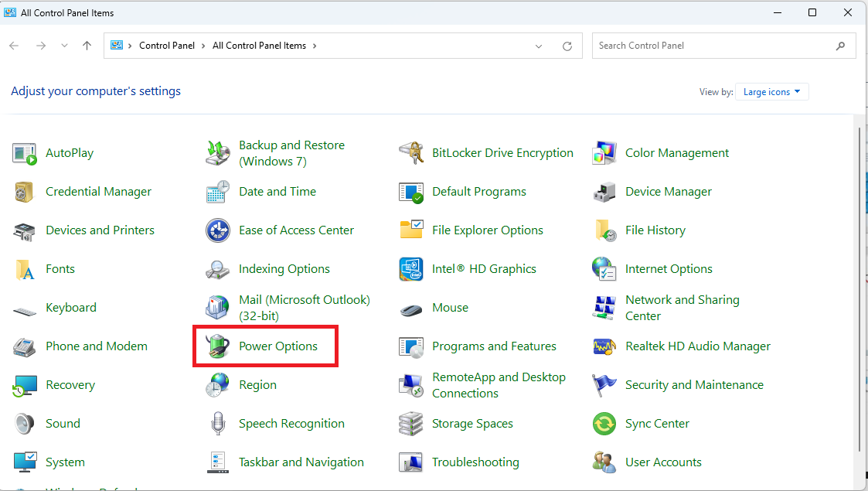Open the Troubleshooting link
This screenshot has width=868, height=491.
tap(475, 462)
